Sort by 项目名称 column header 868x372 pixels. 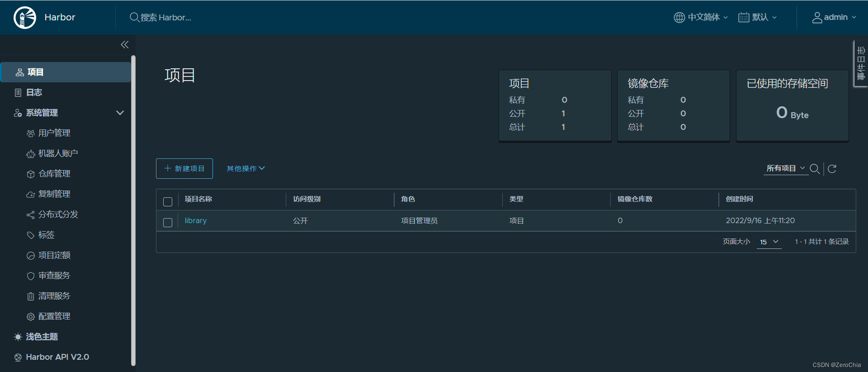[198, 199]
